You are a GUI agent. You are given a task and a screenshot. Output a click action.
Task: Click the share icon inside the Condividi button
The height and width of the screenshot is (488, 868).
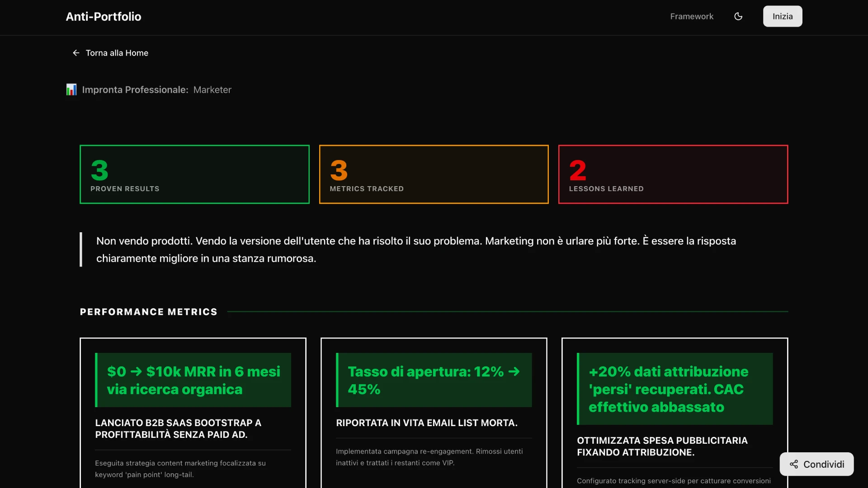pos(794,464)
